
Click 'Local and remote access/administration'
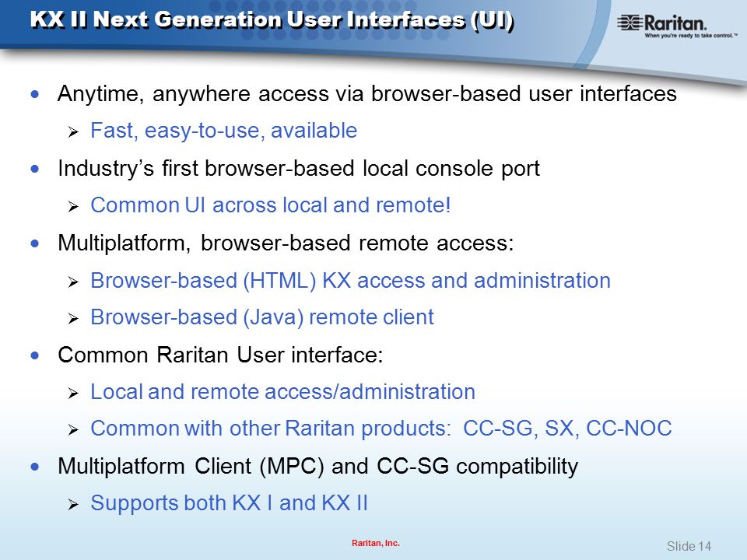click(x=282, y=392)
